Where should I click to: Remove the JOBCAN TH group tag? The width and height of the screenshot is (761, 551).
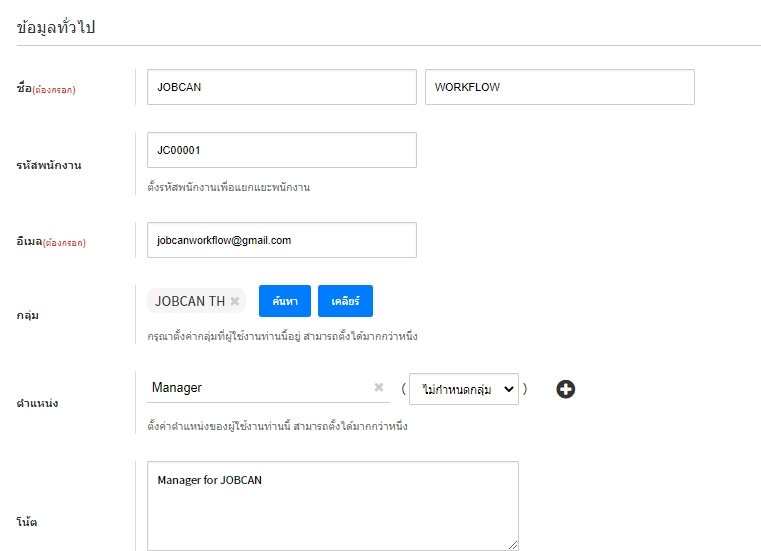click(x=235, y=301)
